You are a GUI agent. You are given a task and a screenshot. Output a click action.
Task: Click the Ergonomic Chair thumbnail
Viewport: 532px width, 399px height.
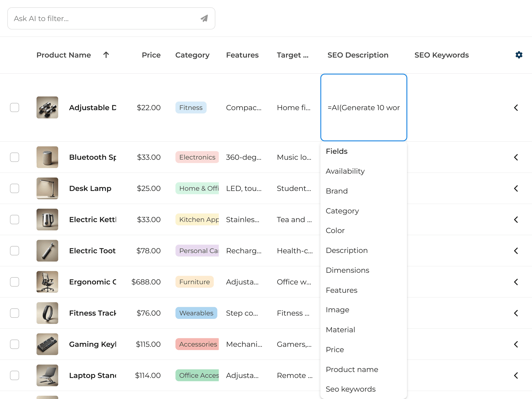point(47,282)
